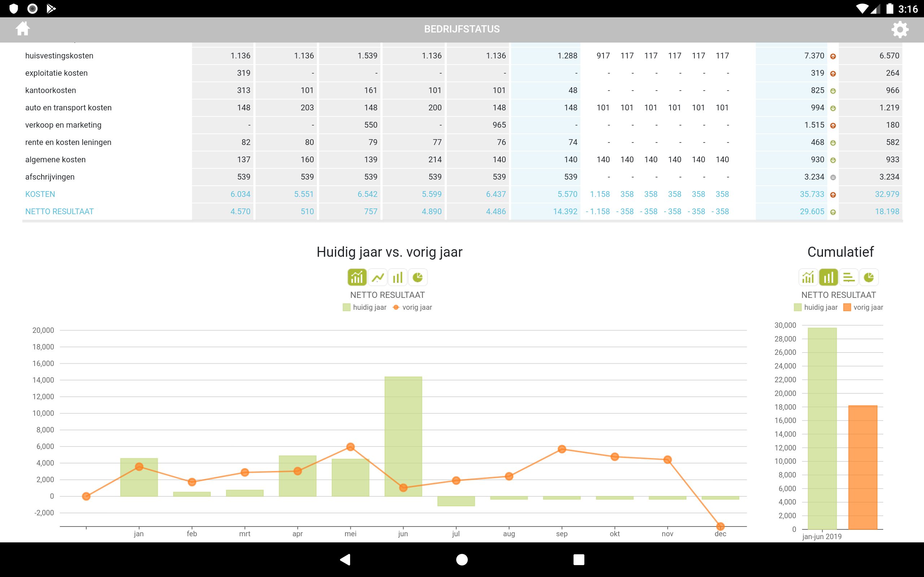Image resolution: width=924 pixels, height=577 pixels.
Task: Click the KOSTEN row label
Action: pyautogui.click(x=40, y=194)
